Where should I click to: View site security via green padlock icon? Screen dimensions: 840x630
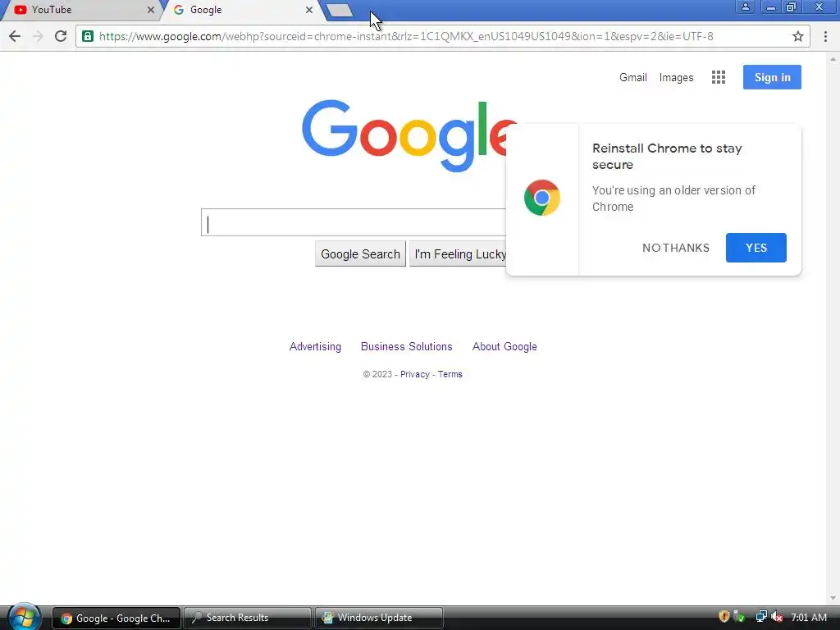88,36
